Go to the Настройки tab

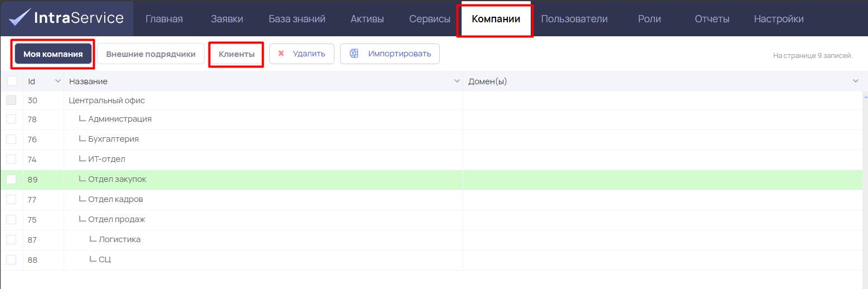(x=779, y=19)
